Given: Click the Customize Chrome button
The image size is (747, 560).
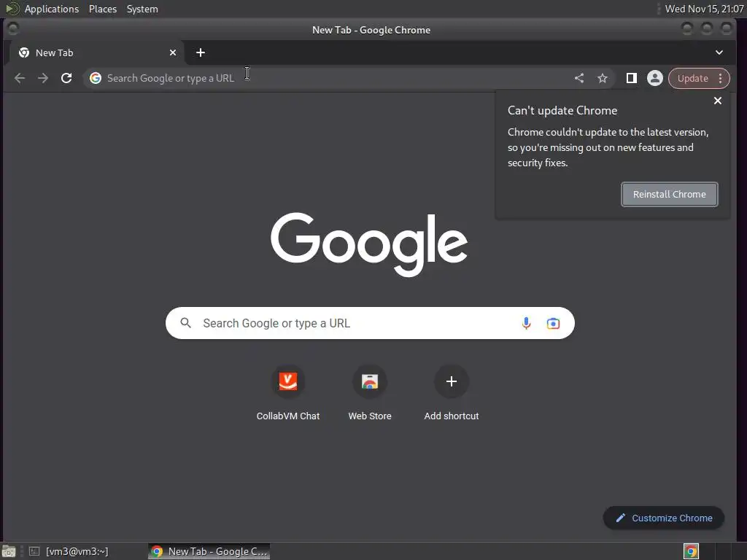Looking at the screenshot, I should coord(664,518).
